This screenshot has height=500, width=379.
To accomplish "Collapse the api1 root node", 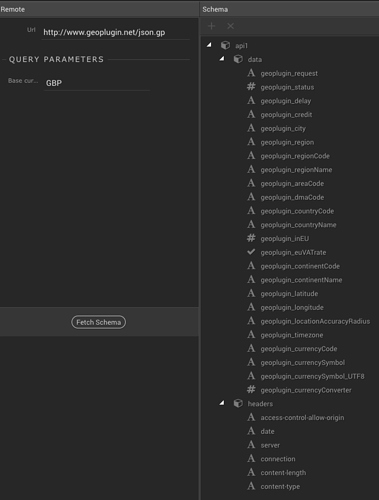I will (x=209, y=45).
